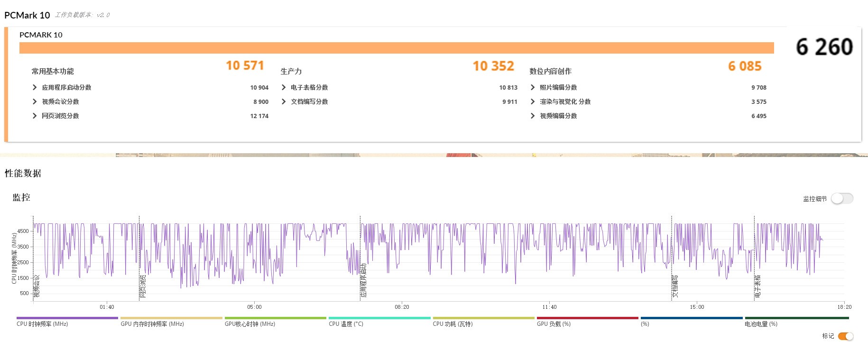Click the 电子表格 timeline marker
Screen dimensions: 868x360
758,286
